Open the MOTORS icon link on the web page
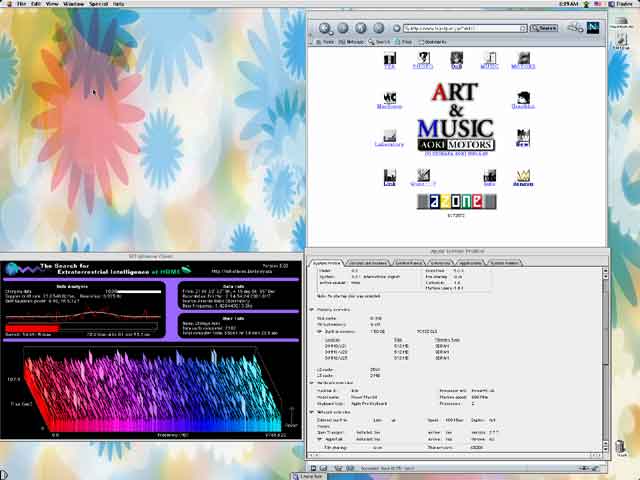This screenshot has height=480, width=640. pos(523,60)
